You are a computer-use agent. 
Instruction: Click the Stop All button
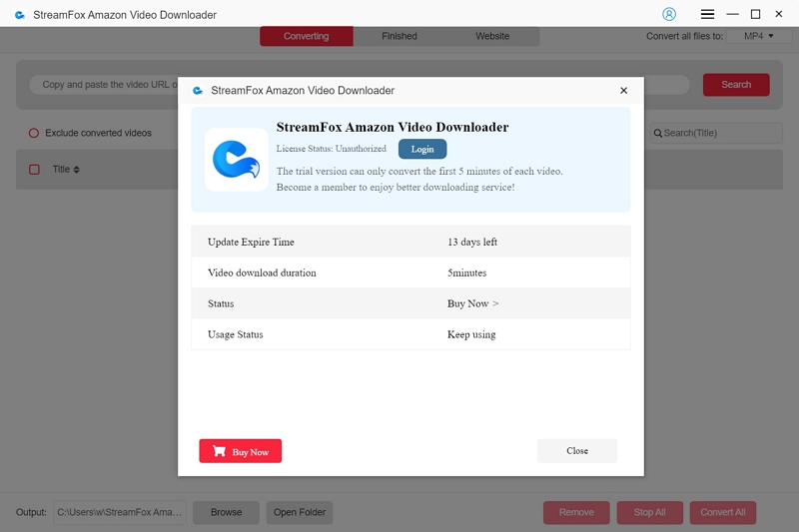650,513
